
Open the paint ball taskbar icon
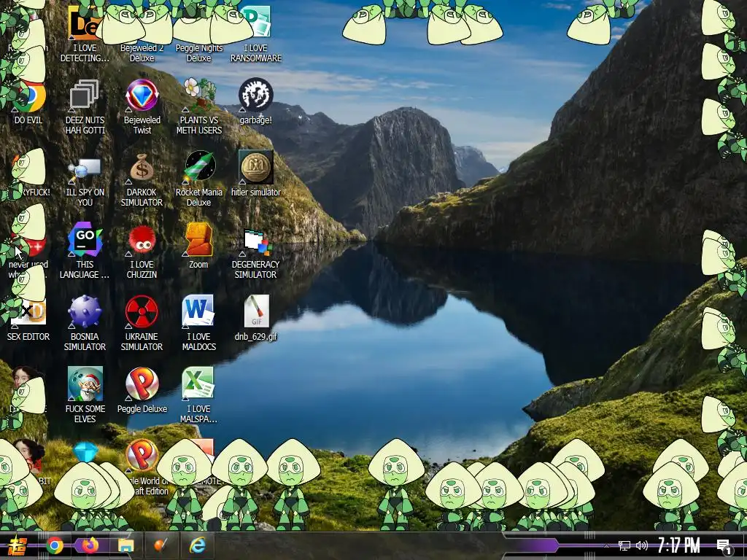pos(161,545)
